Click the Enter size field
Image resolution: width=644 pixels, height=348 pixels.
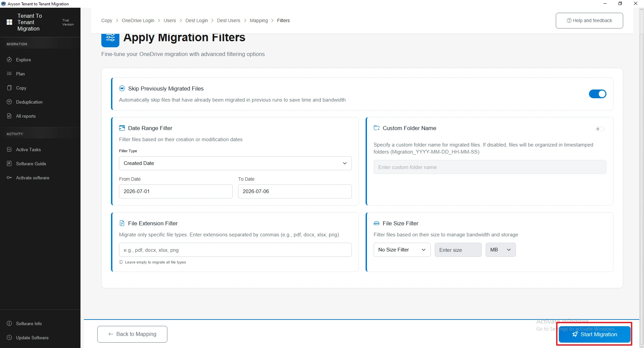(x=458, y=250)
